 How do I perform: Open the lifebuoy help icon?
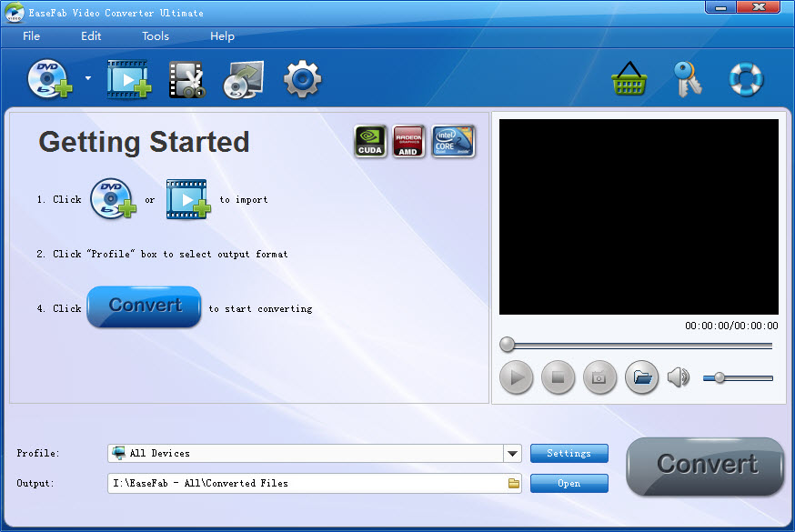(x=746, y=79)
